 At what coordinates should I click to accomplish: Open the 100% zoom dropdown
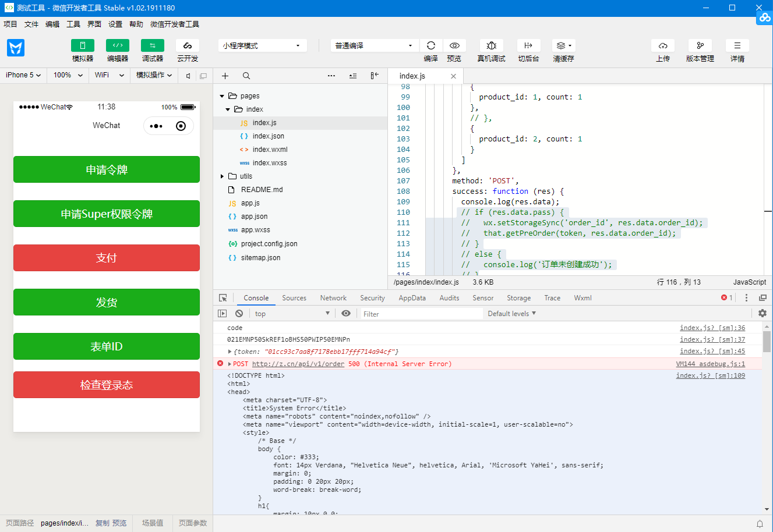pyautogui.click(x=68, y=75)
